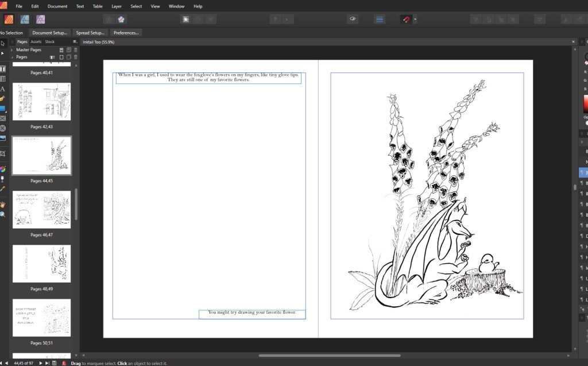588x366 pixels.
Task: Select the Pen tool
Action: [3, 99]
